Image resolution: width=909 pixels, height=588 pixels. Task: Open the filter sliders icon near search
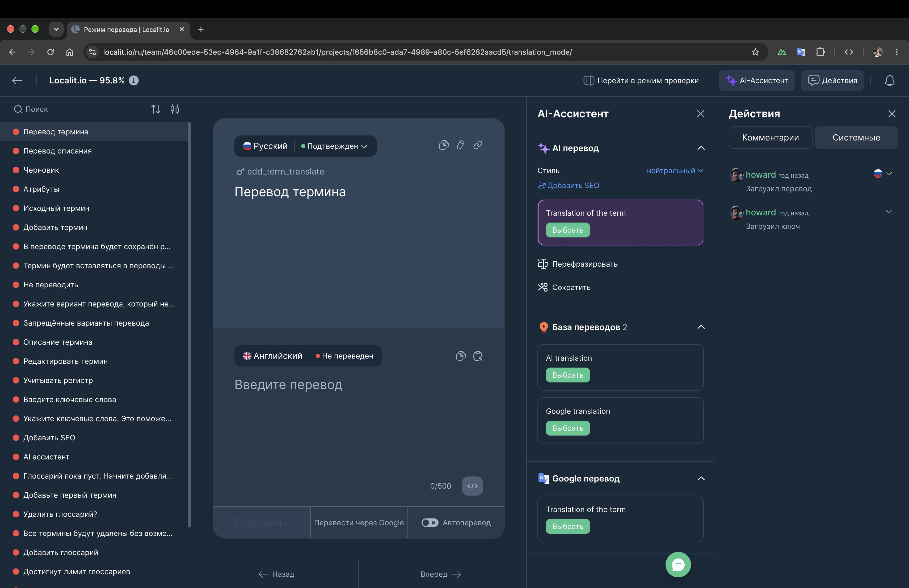tap(175, 109)
